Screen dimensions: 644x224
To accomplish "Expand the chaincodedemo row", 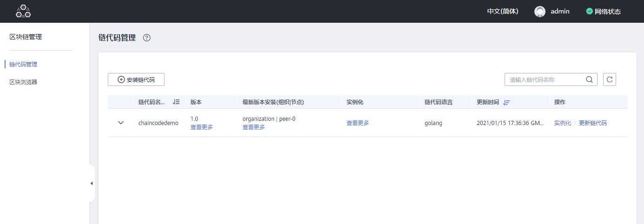I will pyautogui.click(x=121, y=123).
